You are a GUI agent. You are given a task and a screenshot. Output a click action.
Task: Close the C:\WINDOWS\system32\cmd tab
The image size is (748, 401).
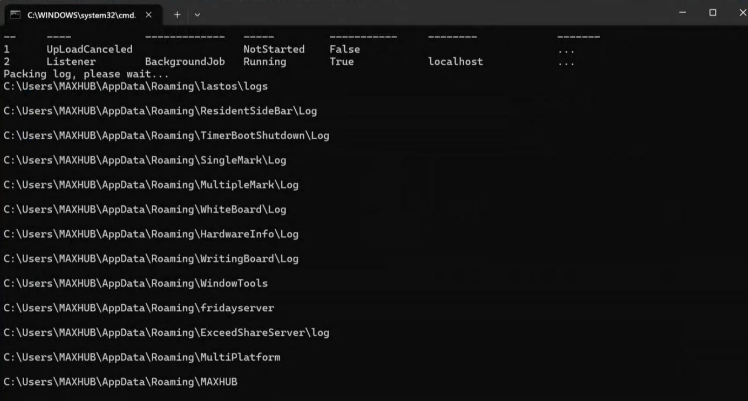(x=146, y=14)
